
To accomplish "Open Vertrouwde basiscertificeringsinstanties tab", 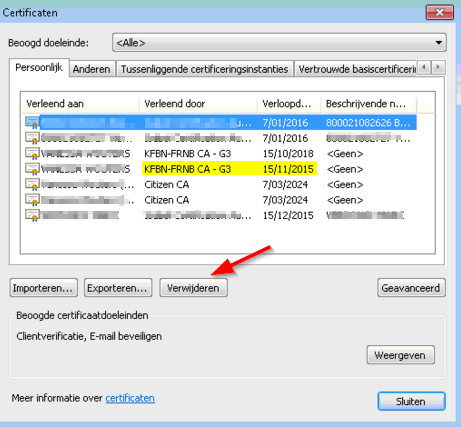I will tap(356, 69).
